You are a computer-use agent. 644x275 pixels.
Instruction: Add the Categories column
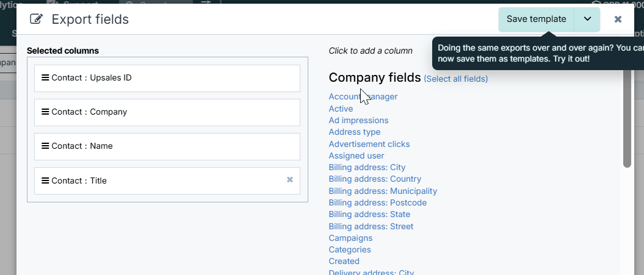click(350, 249)
